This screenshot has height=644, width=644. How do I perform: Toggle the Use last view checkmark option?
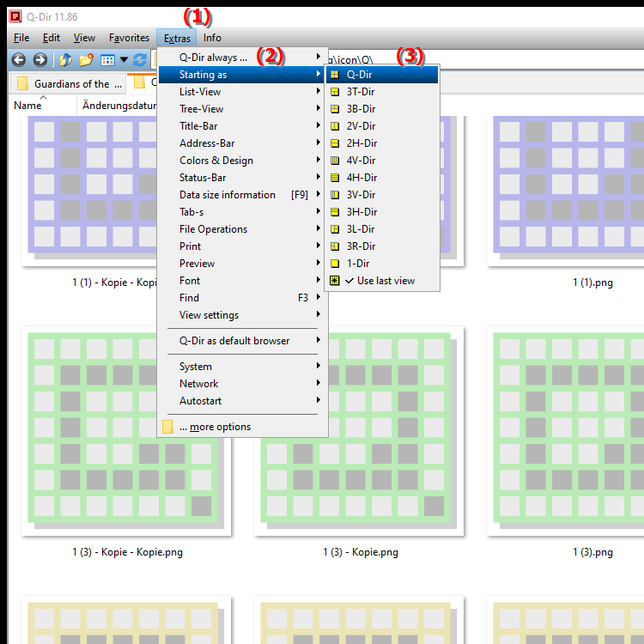pyautogui.click(x=382, y=281)
